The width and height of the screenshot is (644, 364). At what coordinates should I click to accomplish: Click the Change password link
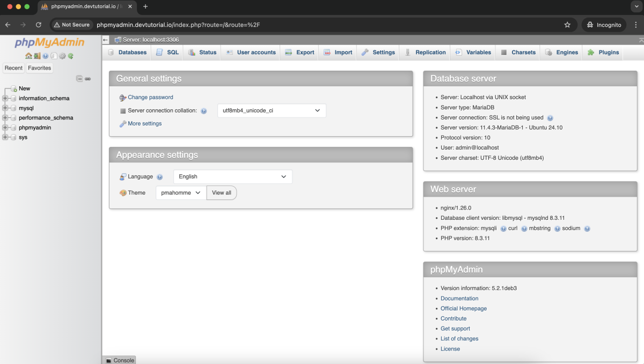pos(150,98)
